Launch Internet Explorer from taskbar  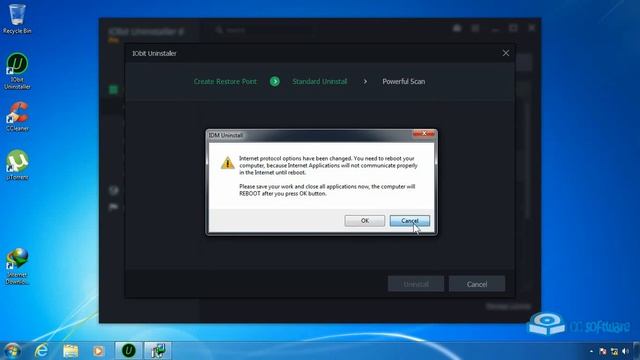pos(41,351)
